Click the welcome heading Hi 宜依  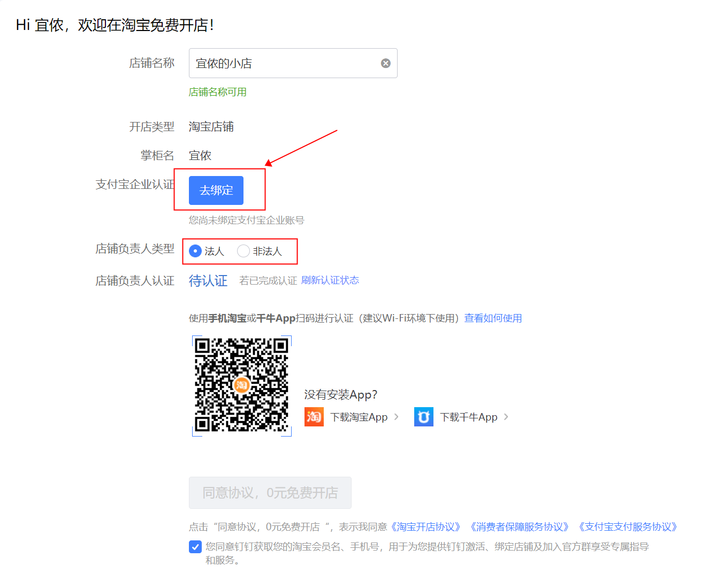(115, 25)
